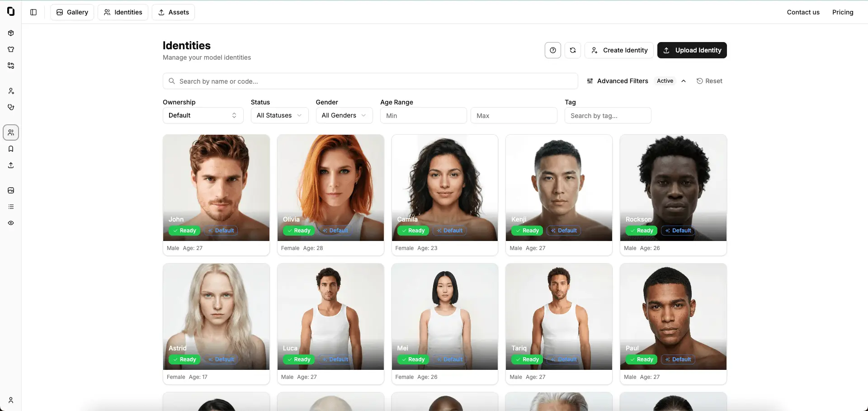Open the Pricing link

(x=843, y=12)
